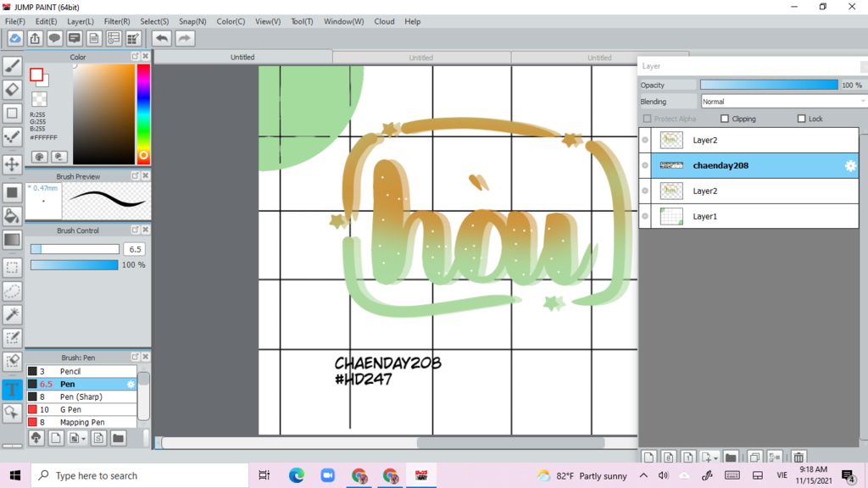Open the brush folder icon
Viewport: 868px width, 488px height.
(118, 438)
